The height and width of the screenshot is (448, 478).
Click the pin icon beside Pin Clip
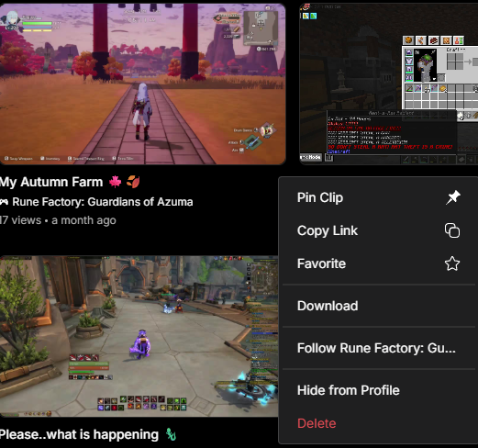click(453, 197)
